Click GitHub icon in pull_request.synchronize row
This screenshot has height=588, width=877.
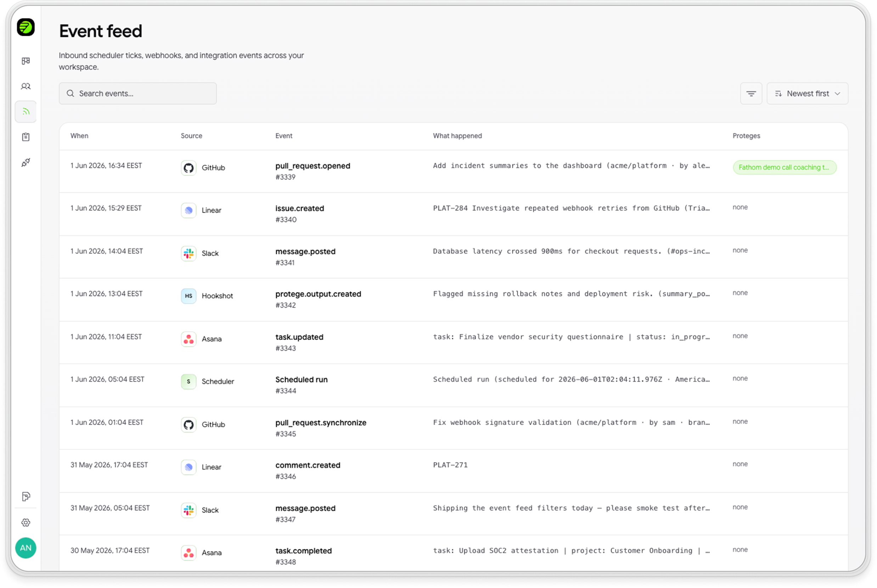(x=189, y=425)
